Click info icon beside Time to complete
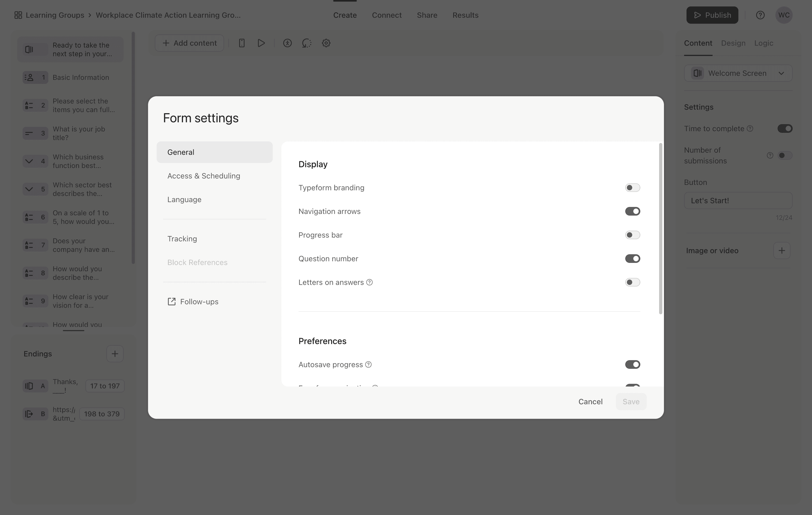Viewport: 812px width, 515px height. click(750, 128)
